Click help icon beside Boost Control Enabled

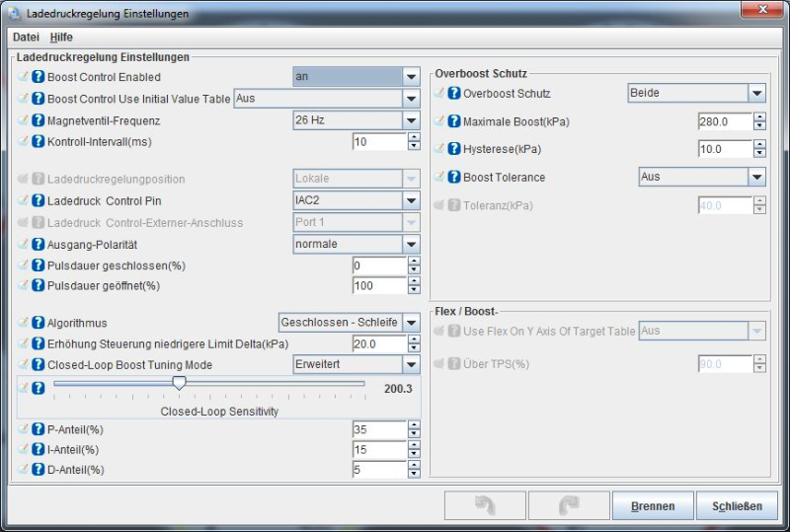point(39,77)
